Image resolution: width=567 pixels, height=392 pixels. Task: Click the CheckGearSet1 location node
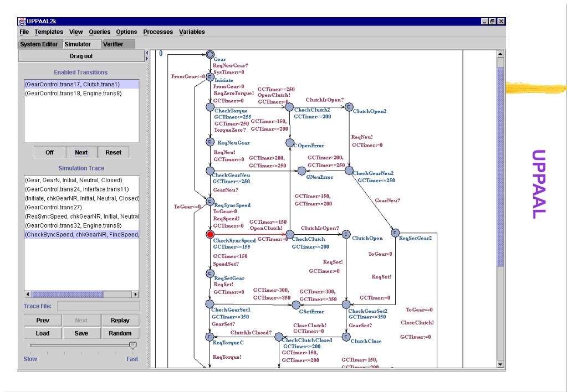pos(210,304)
